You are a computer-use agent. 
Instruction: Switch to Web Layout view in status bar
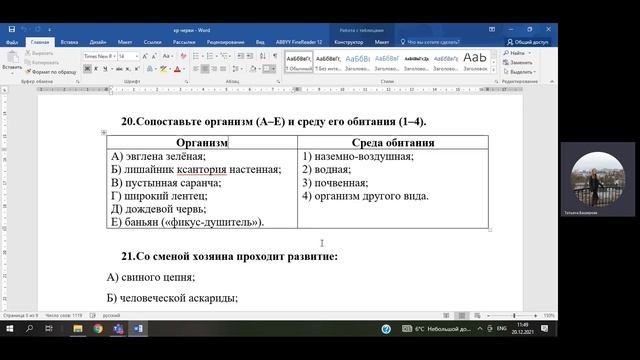[477, 316]
